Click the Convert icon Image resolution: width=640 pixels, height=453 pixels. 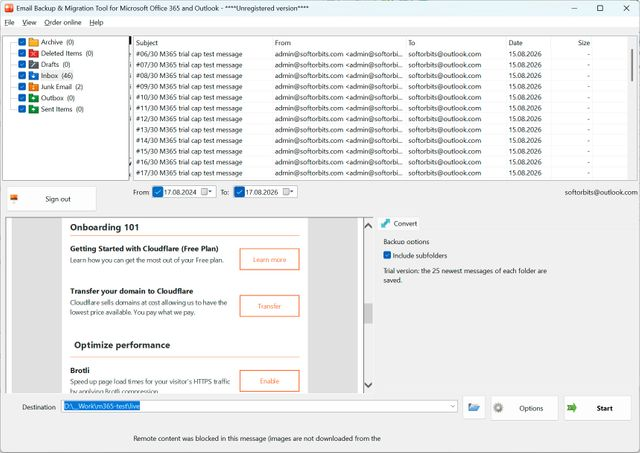point(385,223)
